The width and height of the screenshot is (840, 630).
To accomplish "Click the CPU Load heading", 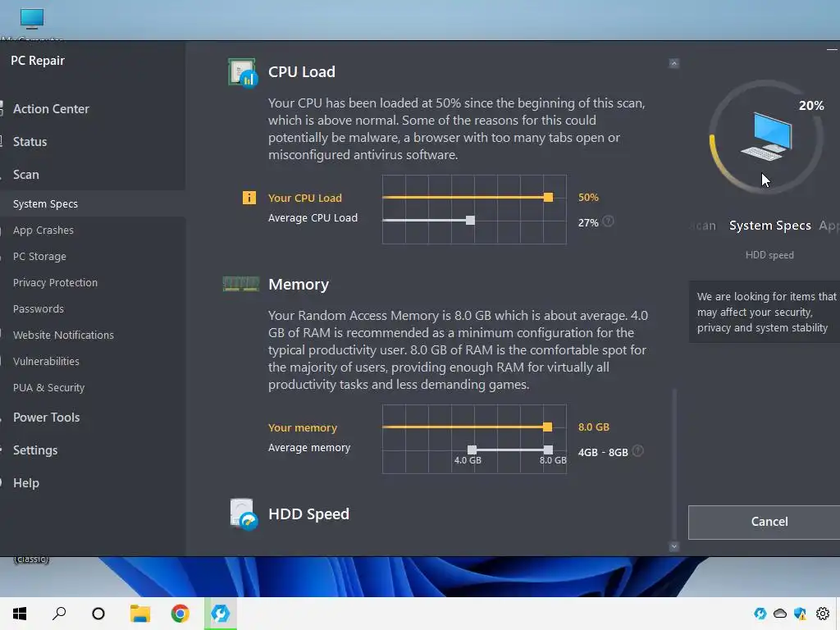I will [x=302, y=72].
